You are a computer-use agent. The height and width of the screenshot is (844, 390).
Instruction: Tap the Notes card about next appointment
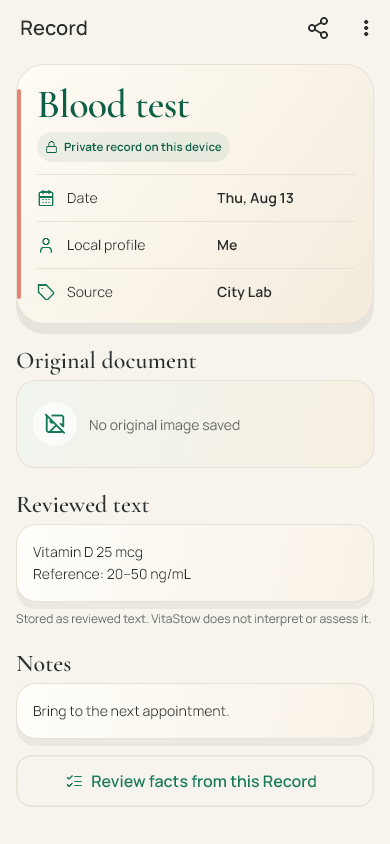(195, 711)
